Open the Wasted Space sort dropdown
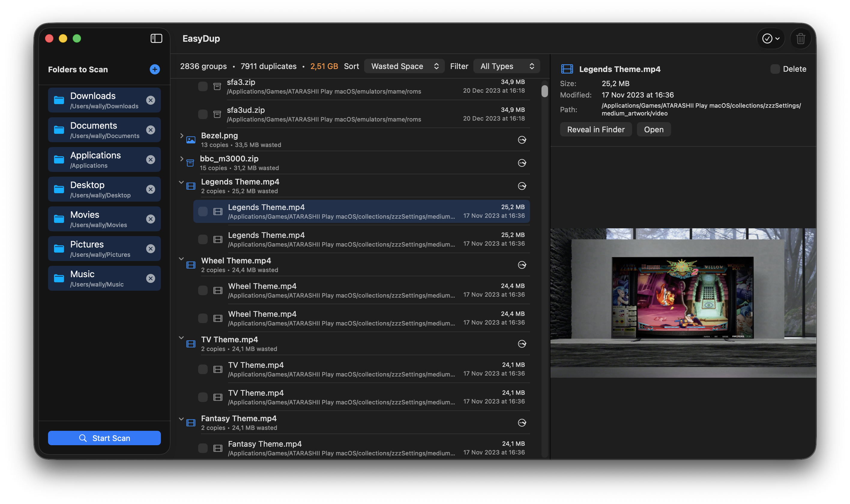This screenshot has height=504, width=850. [x=404, y=66]
